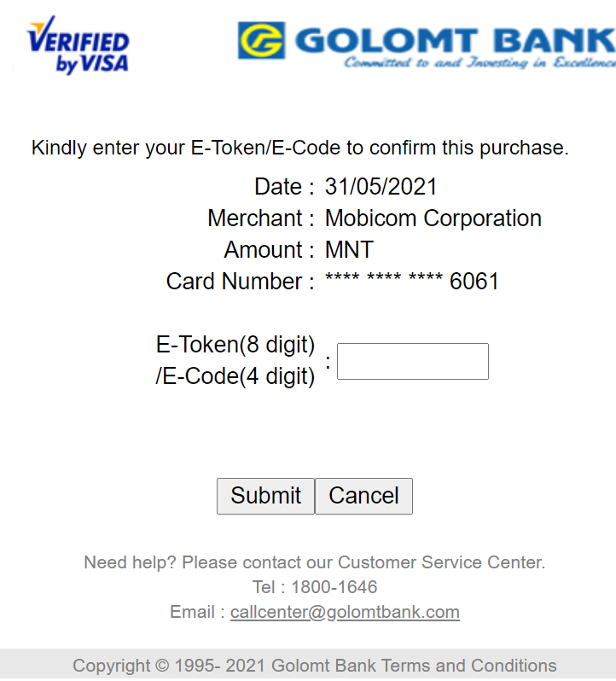
Task: Click the Verified by Visa logo
Action: pyautogui.click(x=78, y=44)
